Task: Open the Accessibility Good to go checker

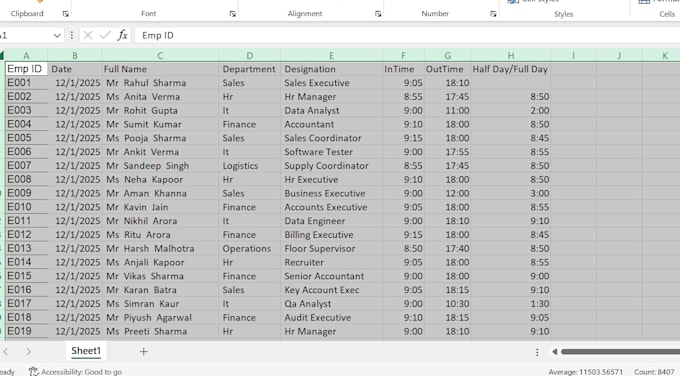Action: 75,372
